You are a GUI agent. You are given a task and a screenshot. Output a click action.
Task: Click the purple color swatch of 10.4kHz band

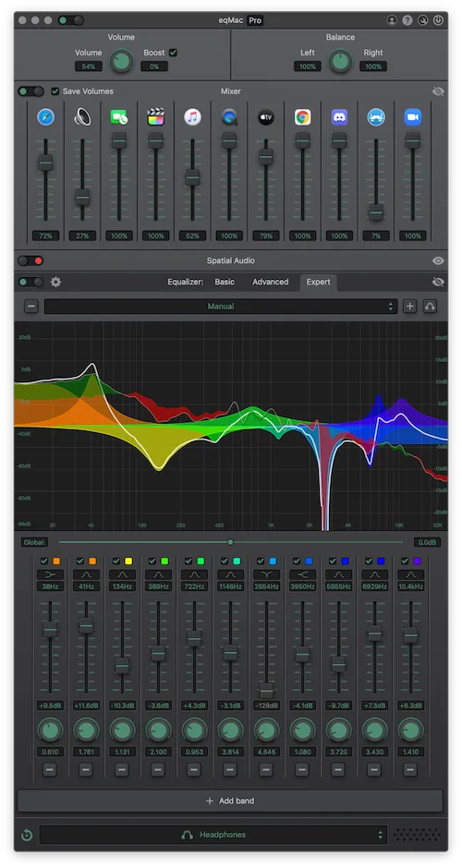point(417,561)
